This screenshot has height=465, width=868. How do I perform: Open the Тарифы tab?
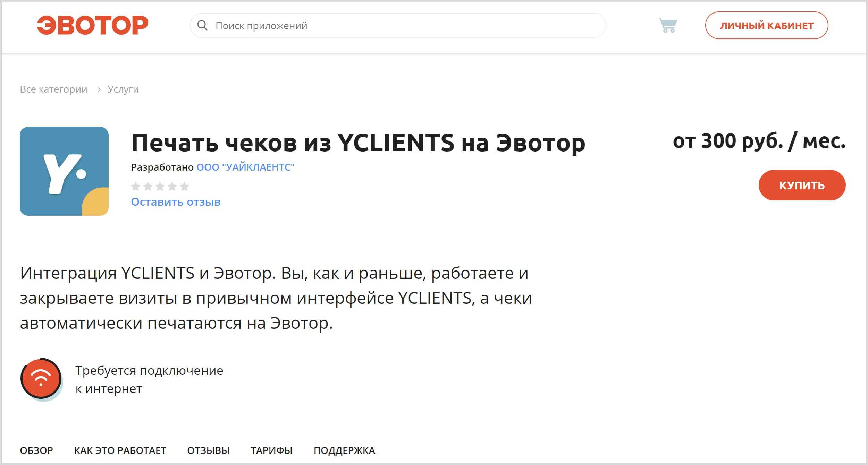point(271,450)
